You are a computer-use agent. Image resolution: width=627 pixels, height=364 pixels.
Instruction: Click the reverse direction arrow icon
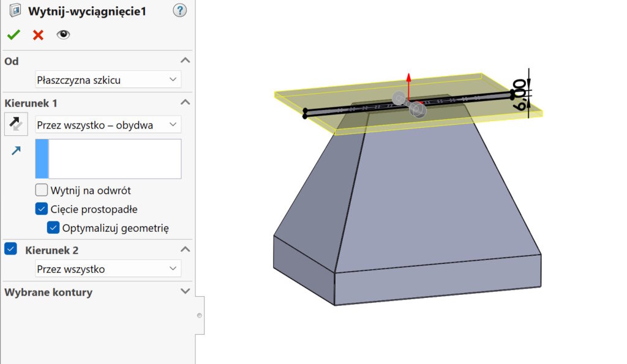click(x=15, y=124)
